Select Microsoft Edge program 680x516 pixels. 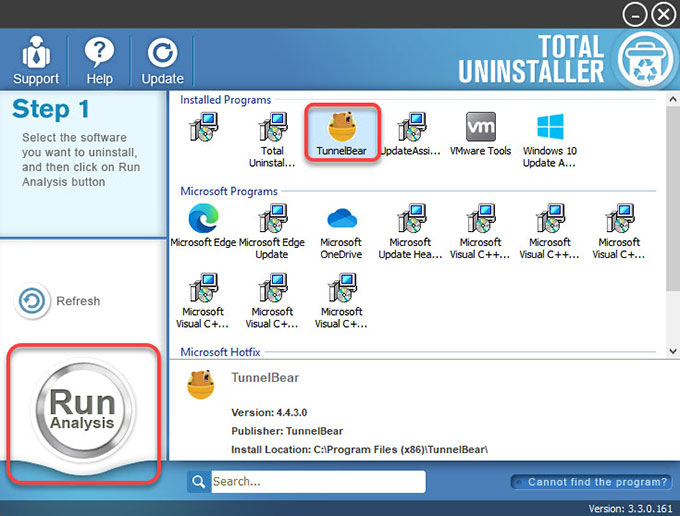coord(203,225)
